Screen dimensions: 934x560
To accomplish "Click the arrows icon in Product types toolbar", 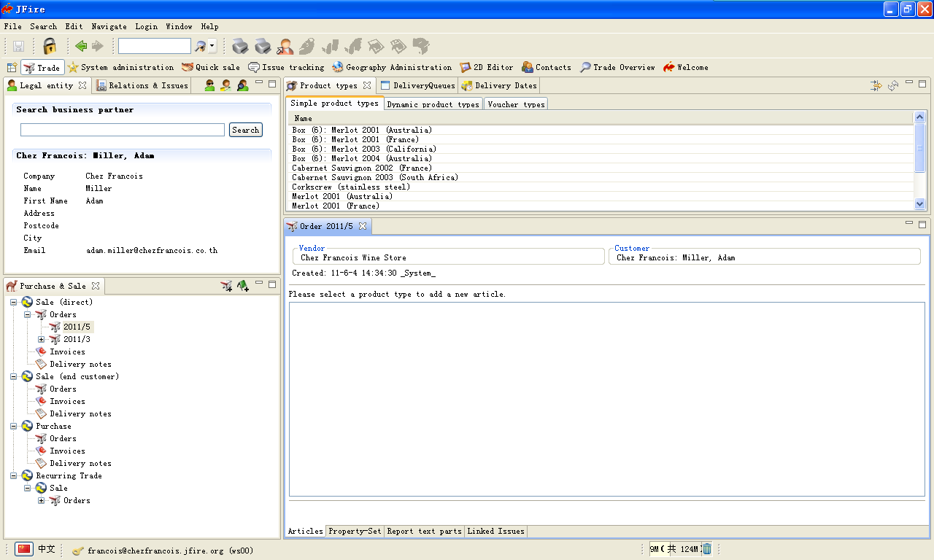I will pyautogui.click(x=876, y=85).
